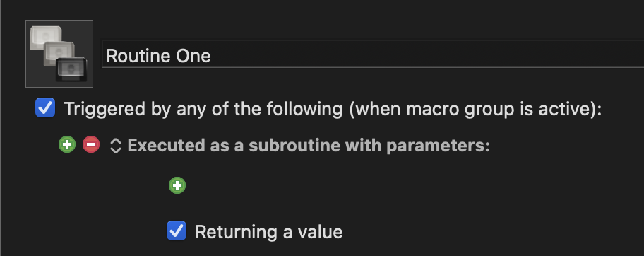Viewport: 644px width, 256px height.
Task: Add a new trigger with the green plus
Action: coord(67,145)
